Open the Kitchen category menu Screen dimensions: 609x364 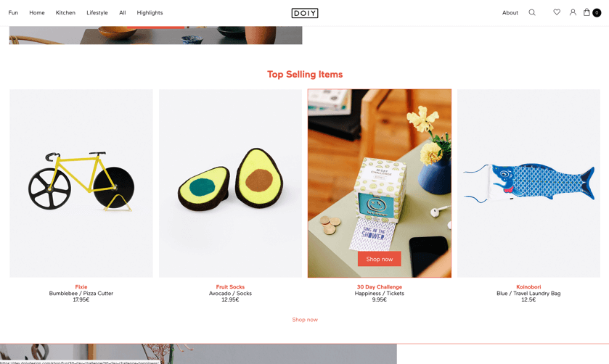click(65, 13)
